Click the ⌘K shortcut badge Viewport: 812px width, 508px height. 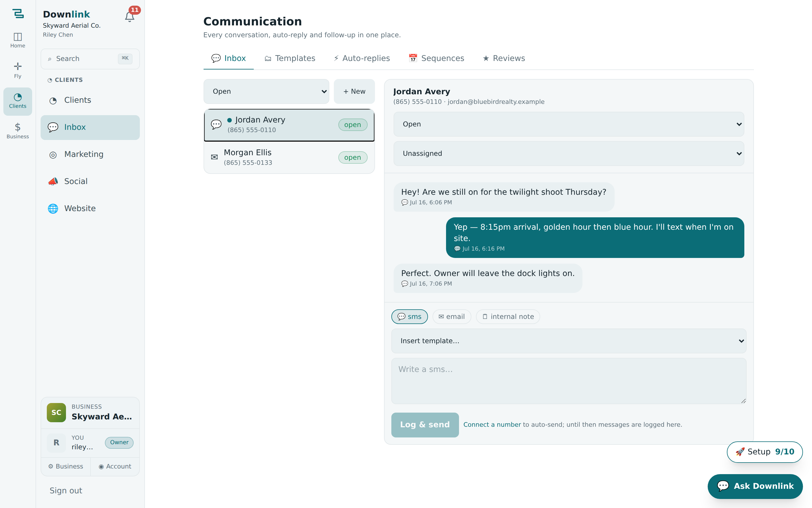(125, 58)
